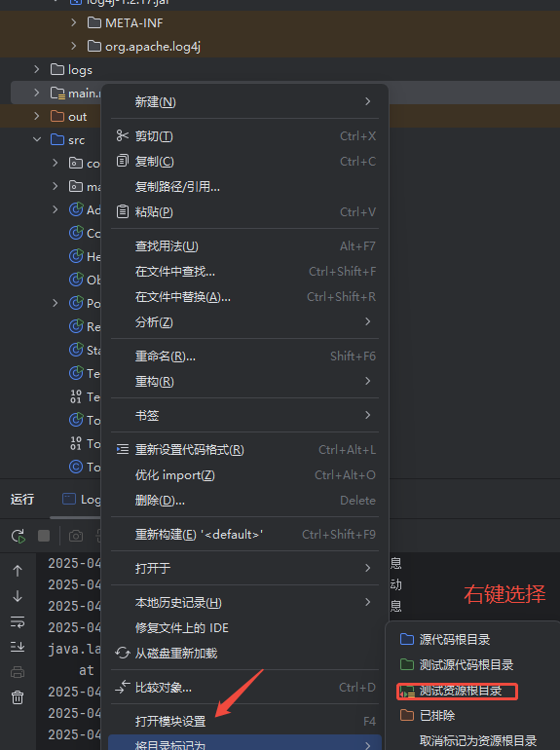Viewport: 560px width, 750px height.
Task: Mark directory as 测试源代码根目录
Action: (x=472, y=665)
